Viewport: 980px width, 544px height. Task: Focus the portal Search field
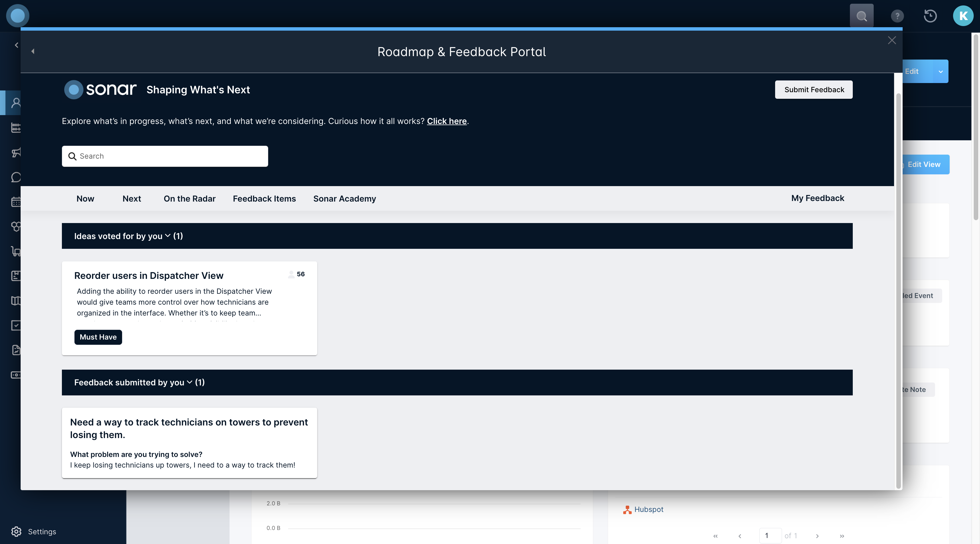point(165,156)
